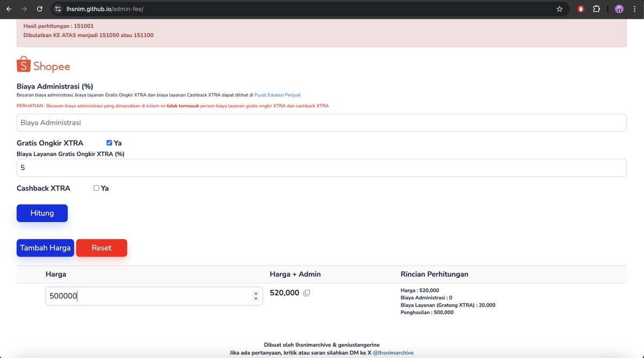Click the 'Biaya Administrasi (%)' heading
Screen dimensions: 644x358
[x=55, y=86]
